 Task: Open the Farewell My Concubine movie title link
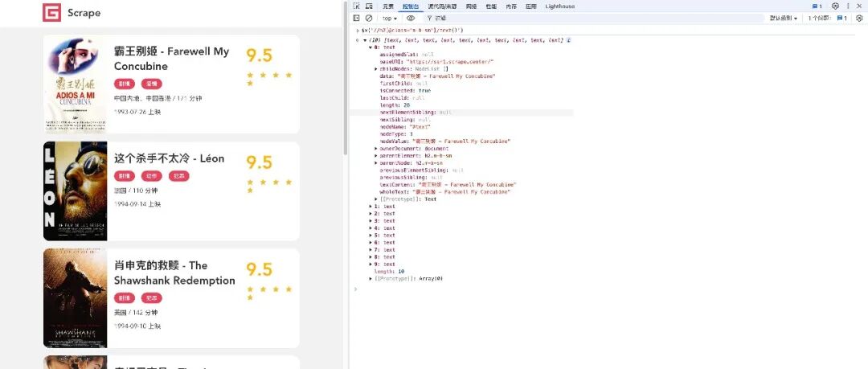(x=172, y=59)
